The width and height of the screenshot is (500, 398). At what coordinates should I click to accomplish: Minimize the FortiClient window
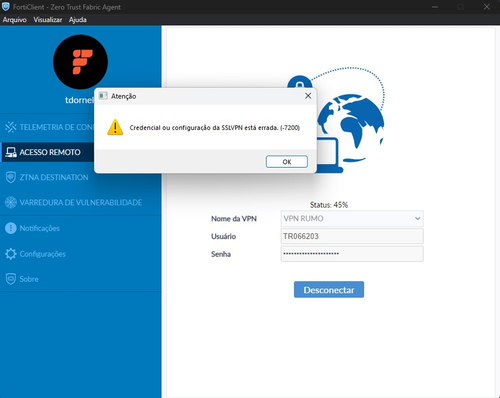tap(435, 7)
